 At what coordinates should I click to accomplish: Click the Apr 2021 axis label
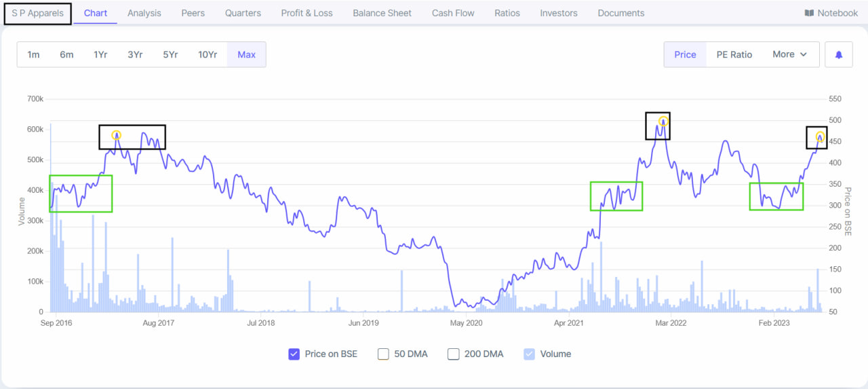coord(568,323)
